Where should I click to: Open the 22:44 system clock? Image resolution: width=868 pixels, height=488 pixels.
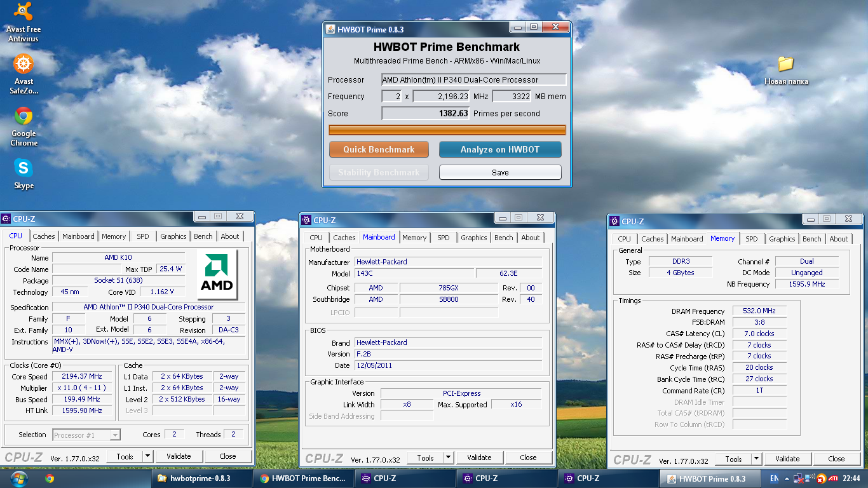pos(851,478)
